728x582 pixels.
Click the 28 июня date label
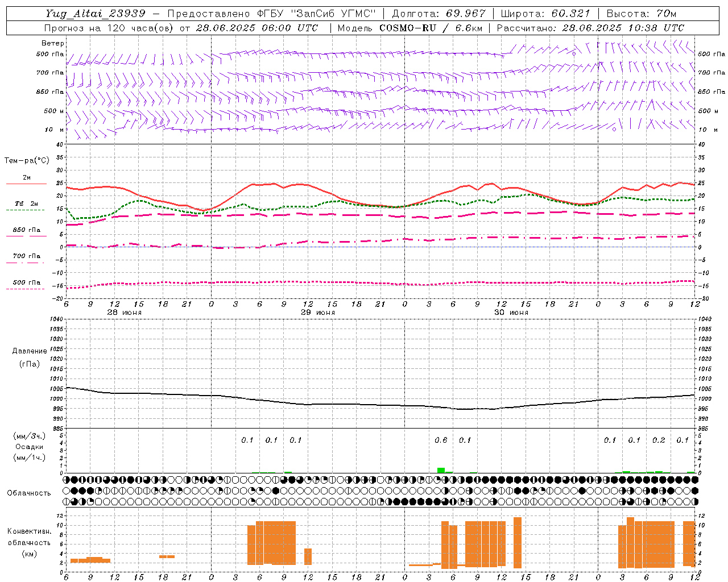124,313
